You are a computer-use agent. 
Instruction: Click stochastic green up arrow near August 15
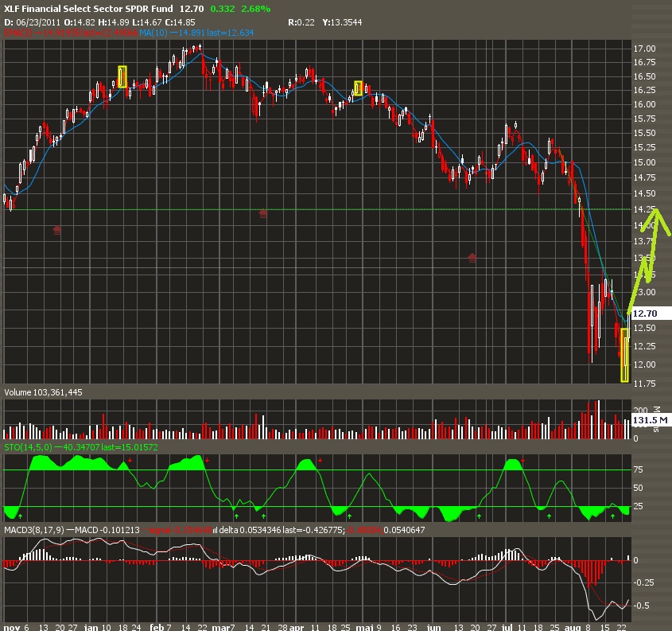[612, 516]
